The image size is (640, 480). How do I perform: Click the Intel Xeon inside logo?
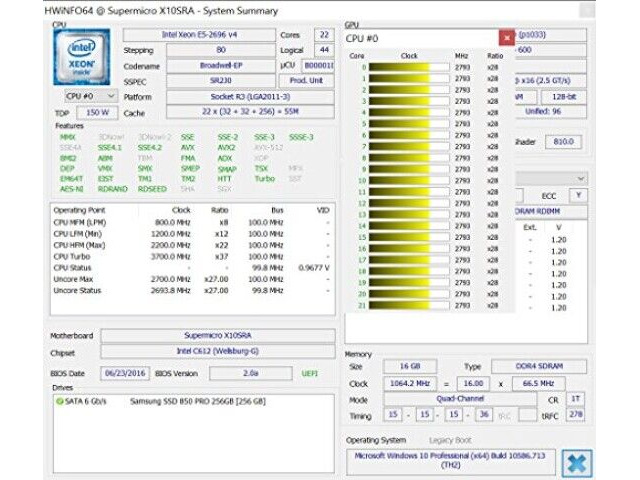click(x=82, y=56)
